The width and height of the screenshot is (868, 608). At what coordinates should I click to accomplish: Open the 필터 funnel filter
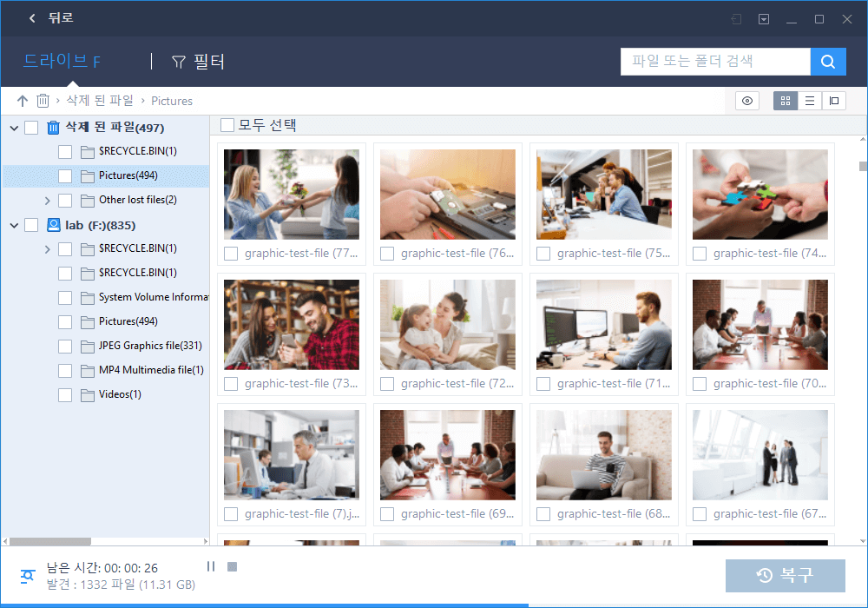pos(178,62)
